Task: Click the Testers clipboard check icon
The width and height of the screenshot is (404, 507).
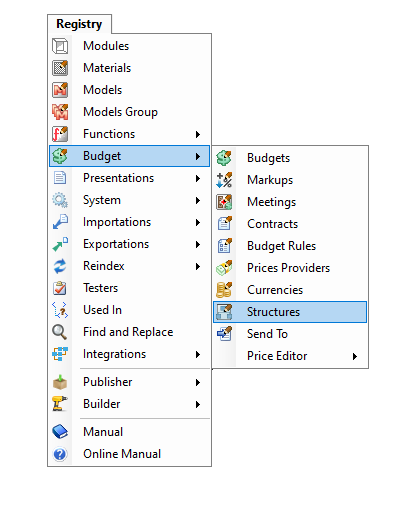Action: [x=60, y=288]
